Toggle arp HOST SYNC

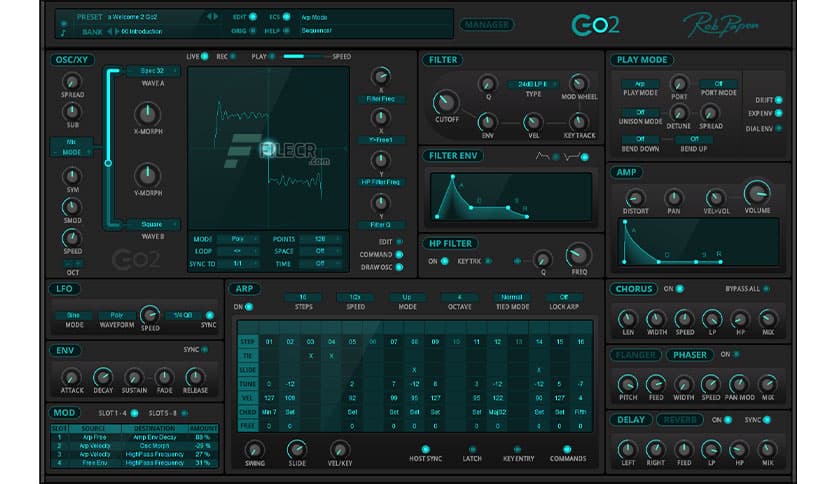(x=425, y=449)
